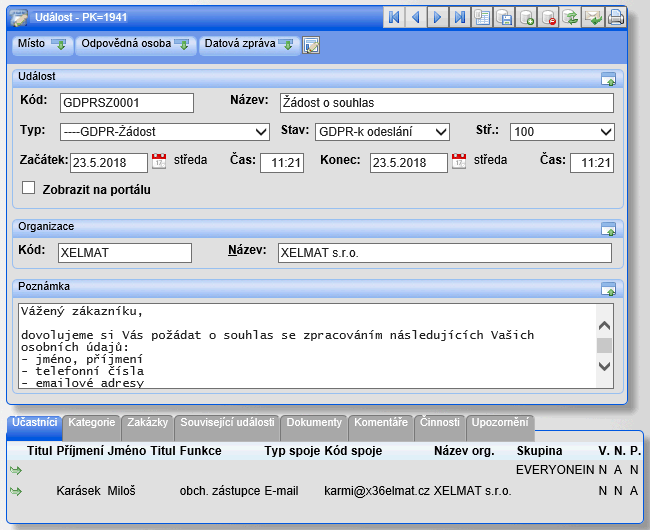Screen dimensions: 650x530
Task: Click the Název field containing Žádost o souhlas
Action: pyautogui.click(x=445, y=102)
